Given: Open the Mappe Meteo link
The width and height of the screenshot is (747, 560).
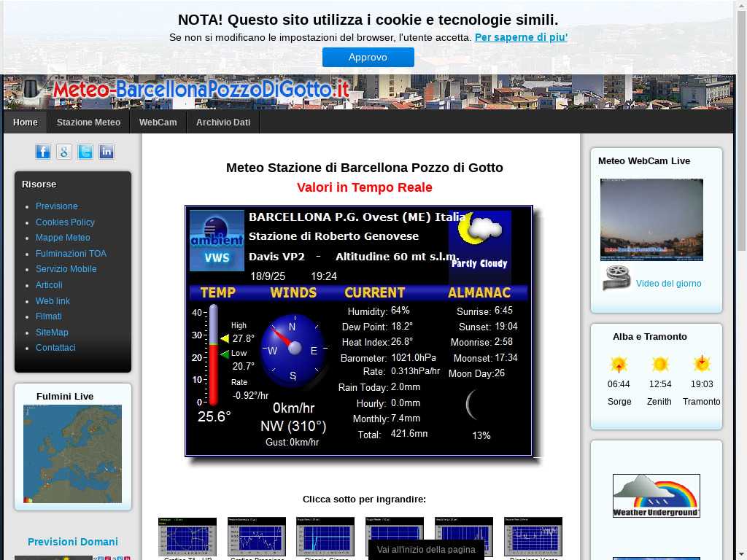Looking at the screenshot, I should pyautogui.click(x=63, y=238).
